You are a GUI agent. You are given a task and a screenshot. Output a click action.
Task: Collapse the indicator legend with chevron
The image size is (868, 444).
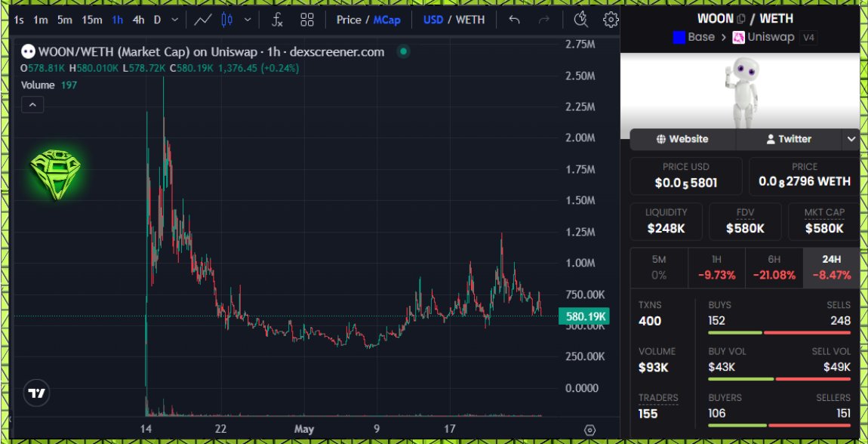[x=32, y=104]
